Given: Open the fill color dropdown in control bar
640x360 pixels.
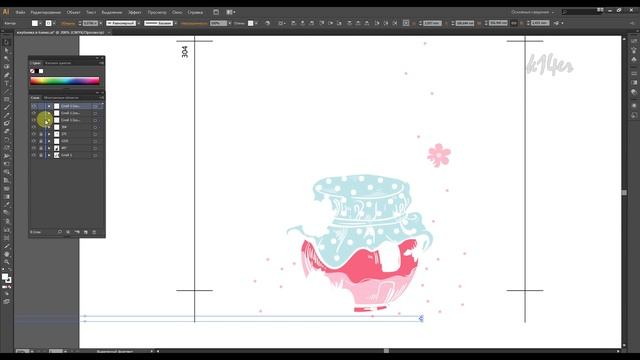Looking at the screenshot, I should 40,23.
